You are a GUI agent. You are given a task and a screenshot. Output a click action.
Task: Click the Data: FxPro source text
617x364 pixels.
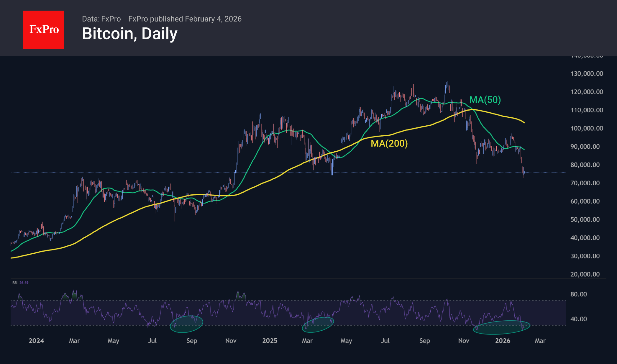click(101, 19)
